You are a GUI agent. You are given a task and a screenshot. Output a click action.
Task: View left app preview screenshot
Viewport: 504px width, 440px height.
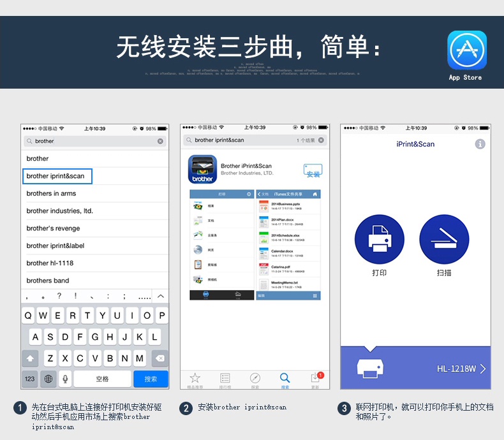pyautogui.click(x=222, y=245)
